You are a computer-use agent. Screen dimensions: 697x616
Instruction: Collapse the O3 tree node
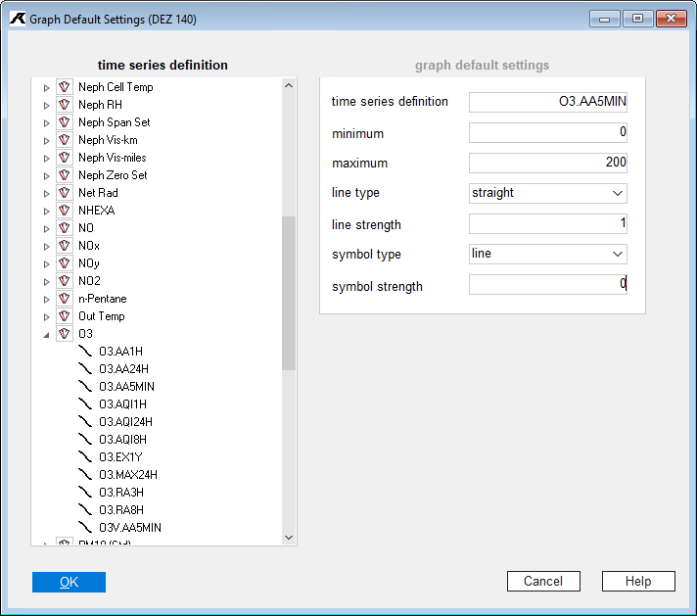(46, 335)
